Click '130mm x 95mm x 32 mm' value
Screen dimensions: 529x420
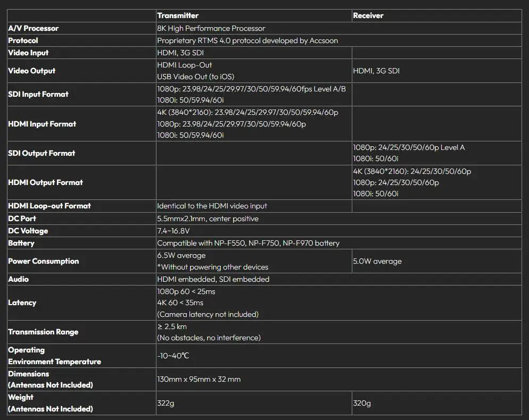[199, 379]
